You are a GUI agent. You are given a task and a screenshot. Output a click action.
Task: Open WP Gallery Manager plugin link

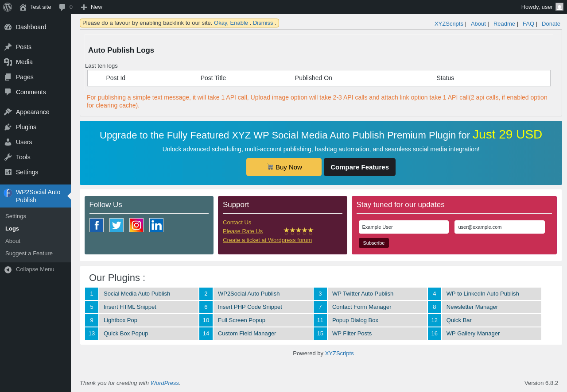click(x=473, y=334)
